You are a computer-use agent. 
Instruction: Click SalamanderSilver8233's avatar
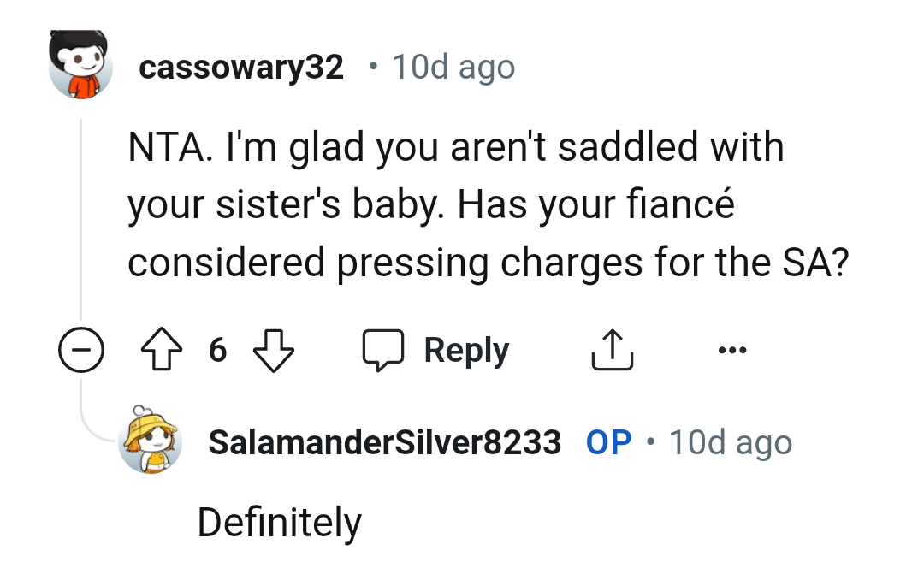151,441
